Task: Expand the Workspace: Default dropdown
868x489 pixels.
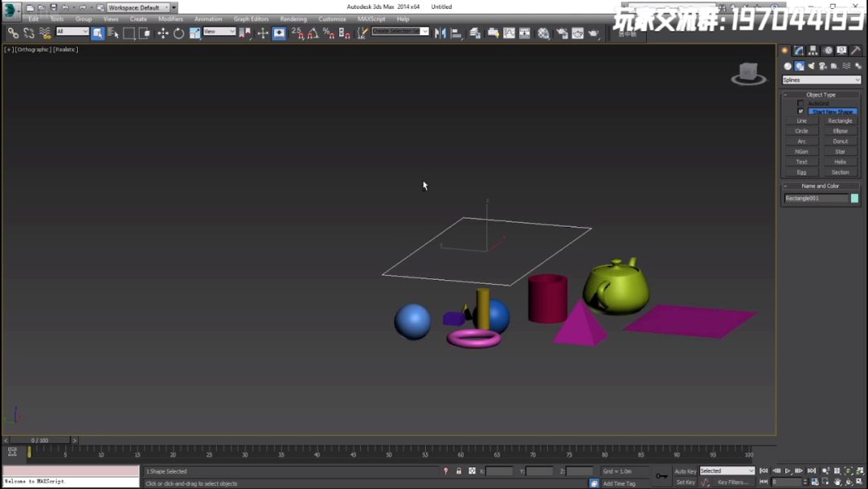Action: click(137, 8)
